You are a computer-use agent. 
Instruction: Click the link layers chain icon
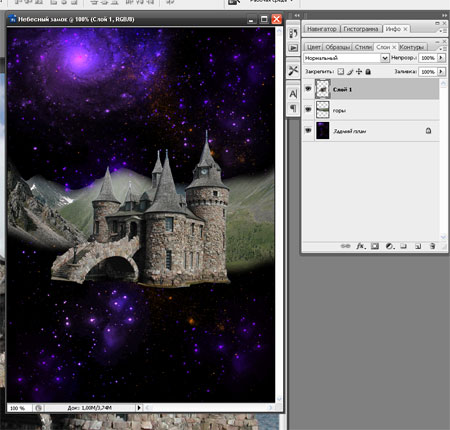[x=345, y=246]
